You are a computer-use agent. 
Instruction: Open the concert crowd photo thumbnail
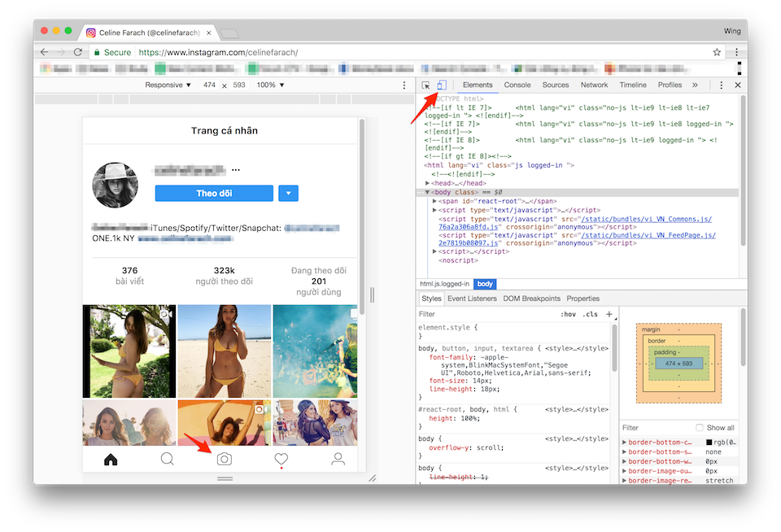(x=316, y=351)
